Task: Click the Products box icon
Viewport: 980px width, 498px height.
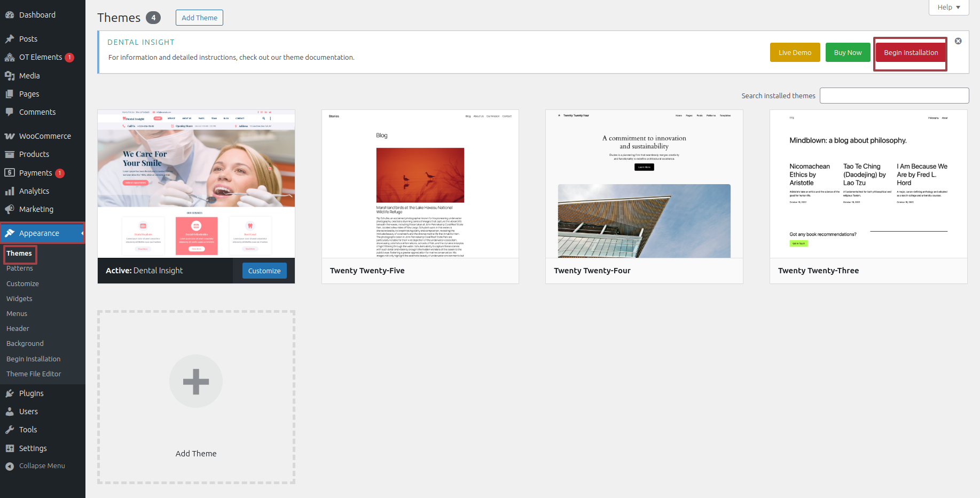Action: (10, 154)
